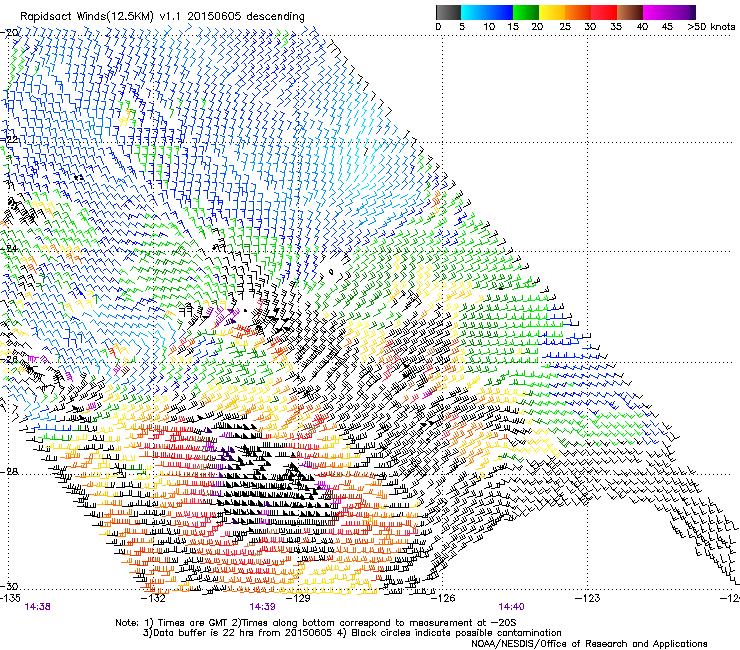Click the red 30-35 knots color band
The width and height of the screenshot is (740, 650).
tap(604, 12)
